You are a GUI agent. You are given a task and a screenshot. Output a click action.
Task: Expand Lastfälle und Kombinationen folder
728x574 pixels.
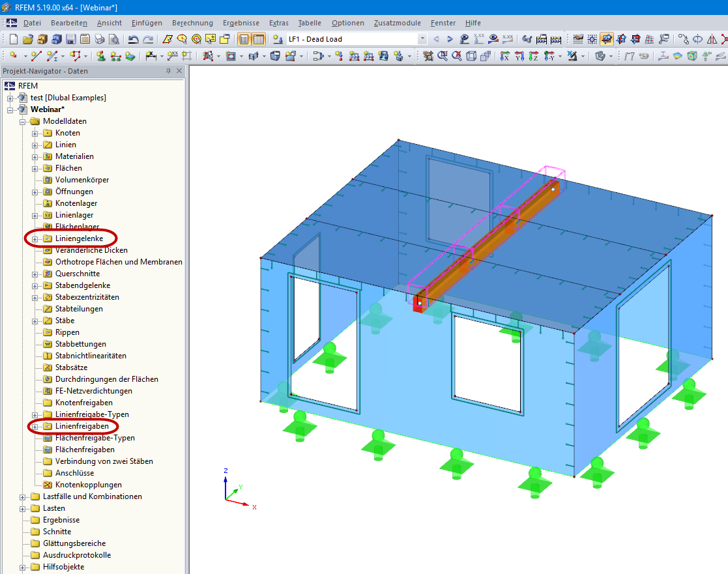[x=22, y=497]
